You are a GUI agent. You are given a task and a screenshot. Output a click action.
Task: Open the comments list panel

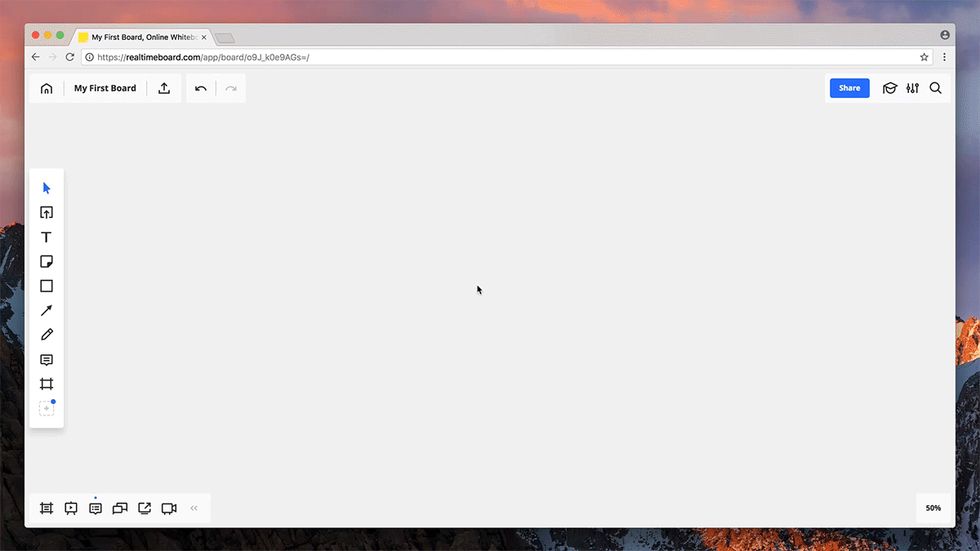pyautogui.click(x=96, y=509)
